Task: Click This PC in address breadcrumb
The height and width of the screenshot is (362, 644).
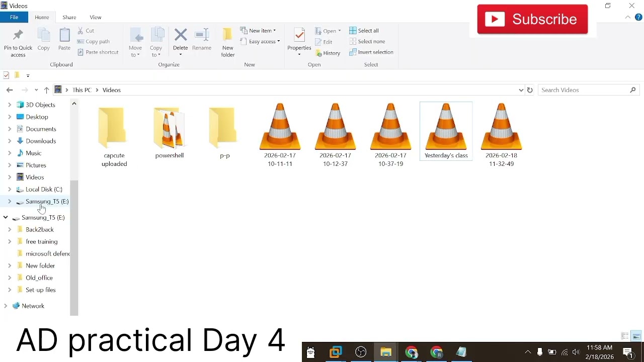Action: 82,90
